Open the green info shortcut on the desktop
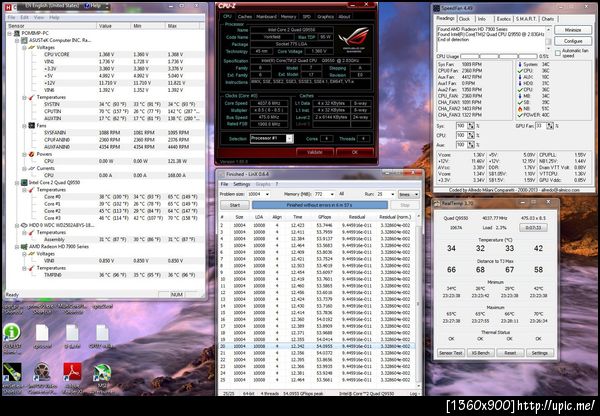600x416 pixels. 12,332
